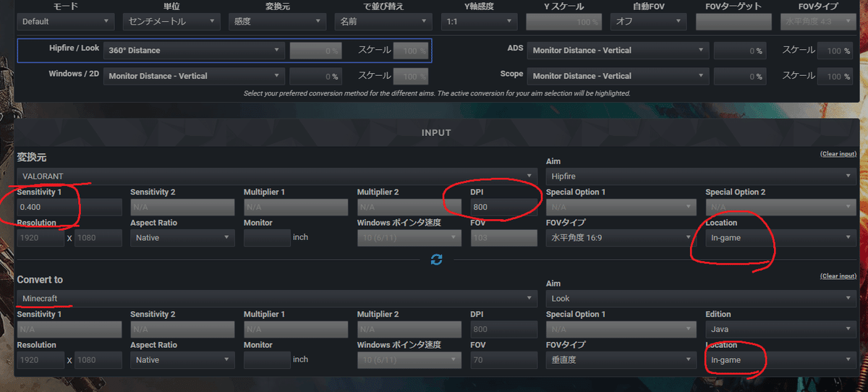Click Minecraft Sensitivity 1 N/A field

[69, 329]
